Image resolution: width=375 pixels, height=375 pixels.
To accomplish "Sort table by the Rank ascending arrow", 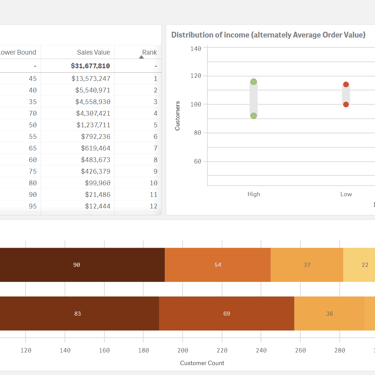I will point(141,57).
